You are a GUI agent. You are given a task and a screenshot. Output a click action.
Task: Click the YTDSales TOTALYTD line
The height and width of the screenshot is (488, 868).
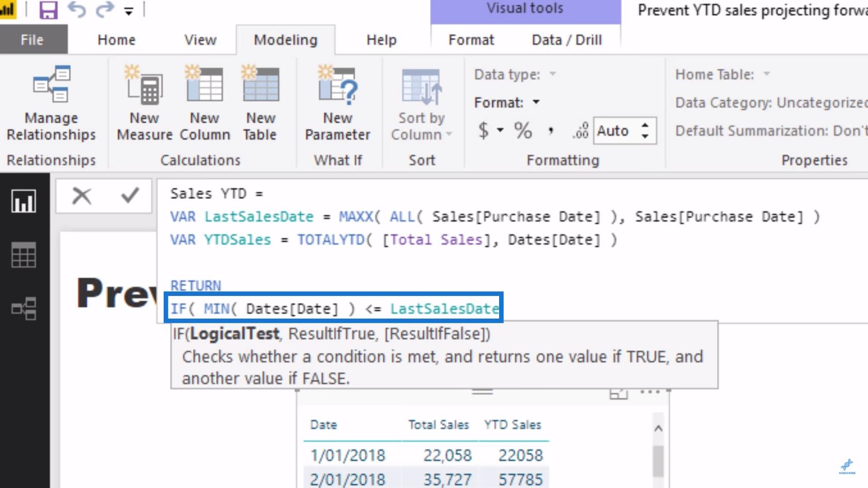coord(394,240)
